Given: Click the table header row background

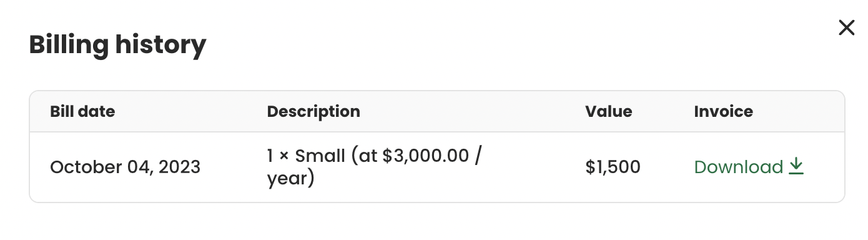Looking at the screenshot, I should click(437, 112).
